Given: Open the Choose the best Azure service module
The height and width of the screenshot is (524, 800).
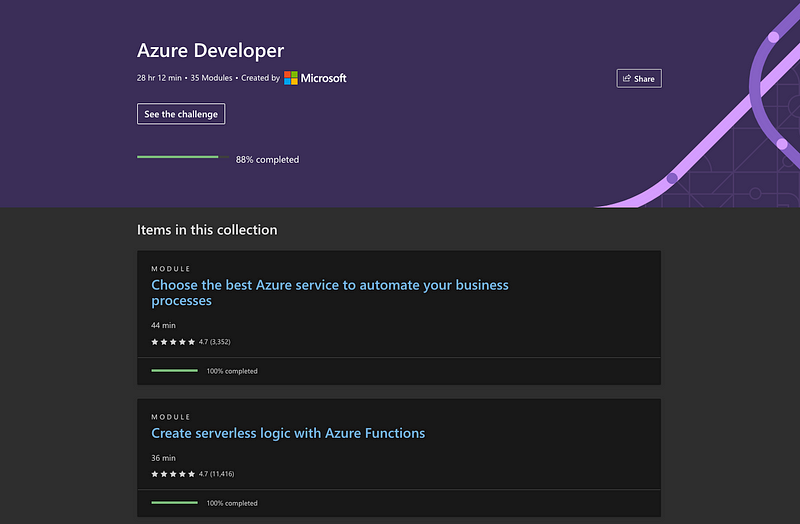Looking at the screenshot, I should tap(330, 292).
